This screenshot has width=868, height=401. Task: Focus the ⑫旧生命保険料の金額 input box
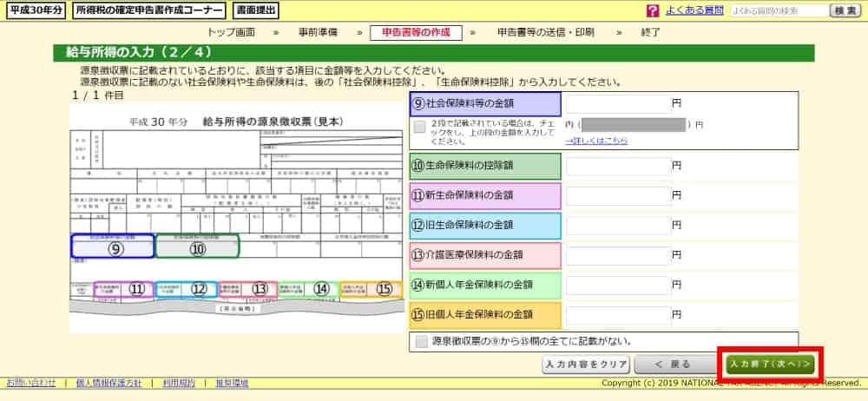tap(617, 225)
